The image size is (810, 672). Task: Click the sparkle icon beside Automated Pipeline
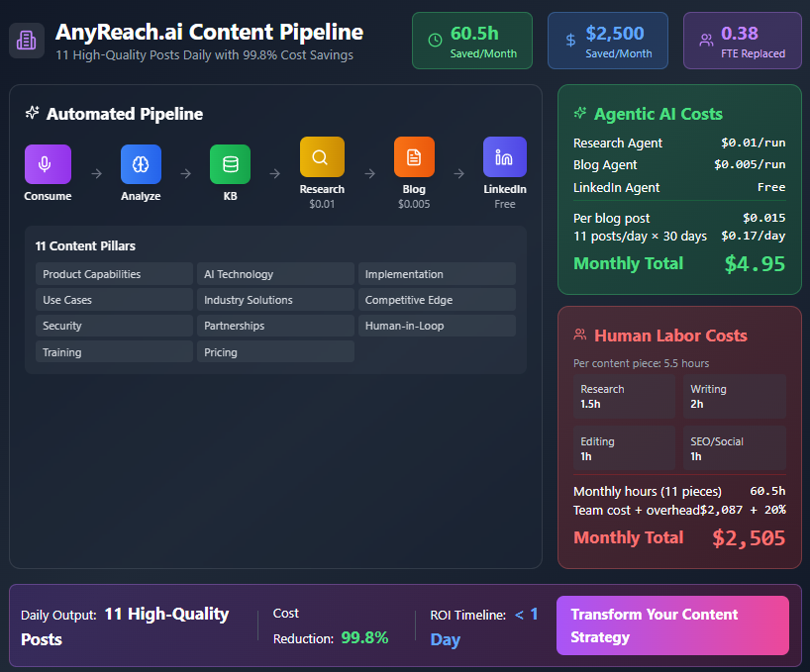(32, 113)
